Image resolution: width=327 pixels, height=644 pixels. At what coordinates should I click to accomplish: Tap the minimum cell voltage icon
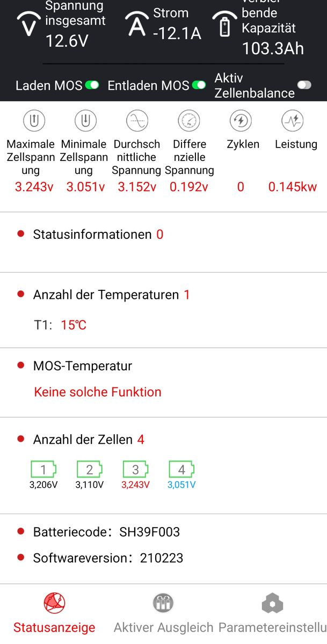pos(84,121)
